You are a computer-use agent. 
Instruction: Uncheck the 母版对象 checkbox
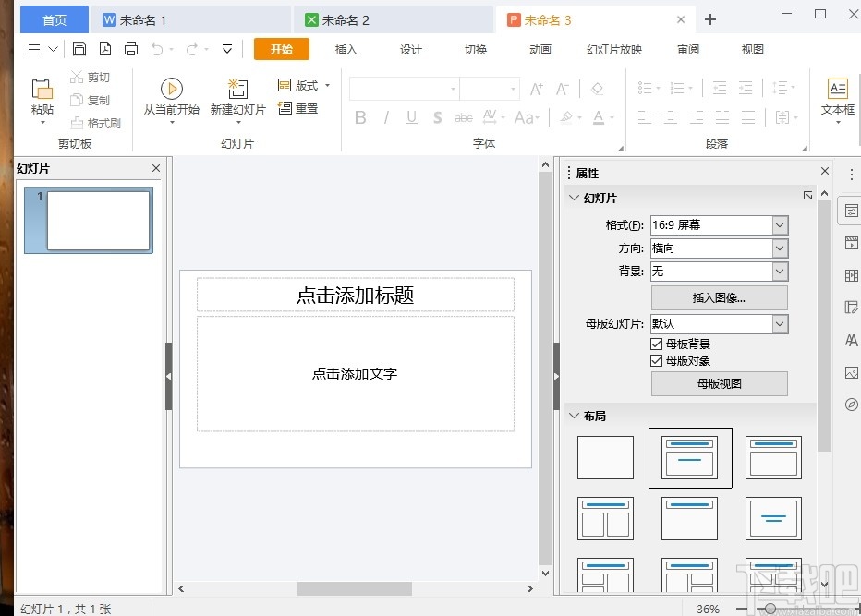point(658,361)
